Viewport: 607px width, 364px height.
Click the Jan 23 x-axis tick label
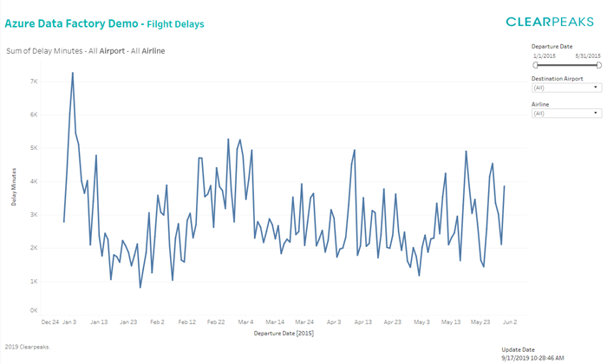pos(128,322)
